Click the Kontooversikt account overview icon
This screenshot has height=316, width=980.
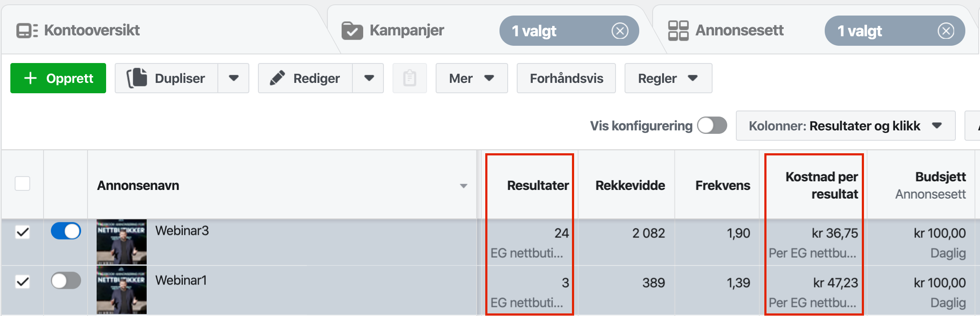(x=27, y=31)
